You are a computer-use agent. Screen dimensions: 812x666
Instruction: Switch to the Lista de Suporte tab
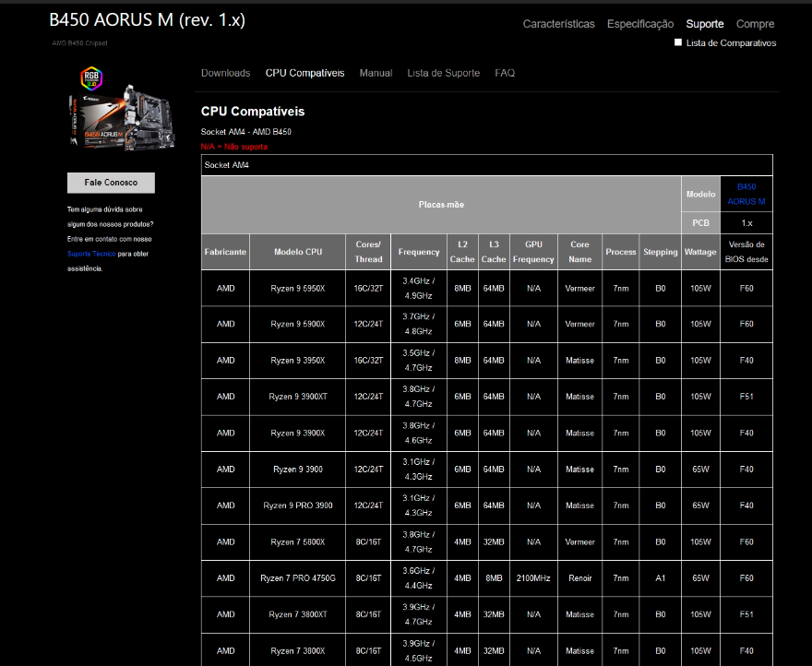point(443,73)
